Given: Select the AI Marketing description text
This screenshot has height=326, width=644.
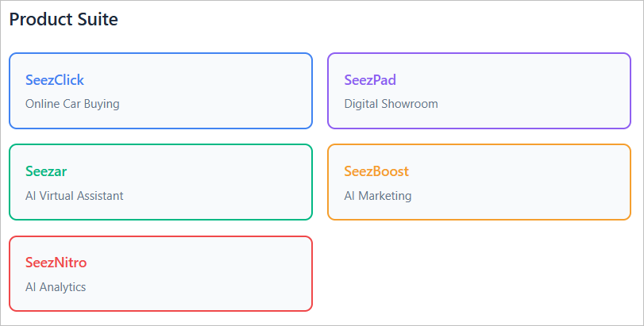Looking at the screenshot, I should tap(378, 196).
